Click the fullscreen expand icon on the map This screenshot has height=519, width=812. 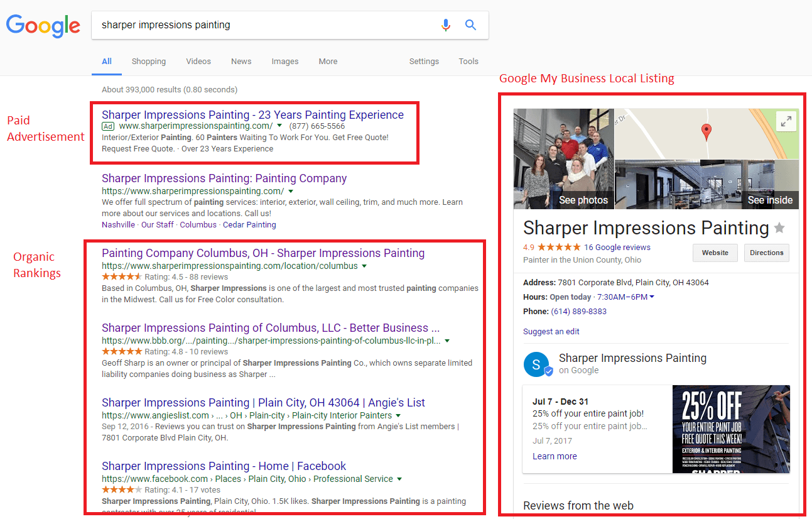tap(786, 121)
